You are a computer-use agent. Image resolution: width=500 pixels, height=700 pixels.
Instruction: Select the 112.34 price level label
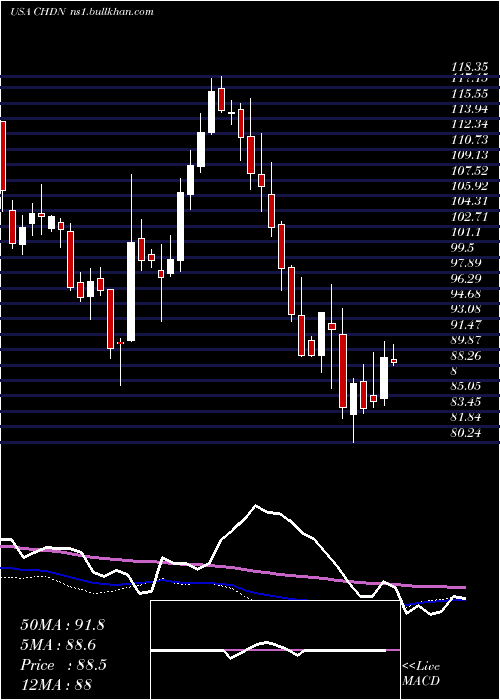point(470,125)
